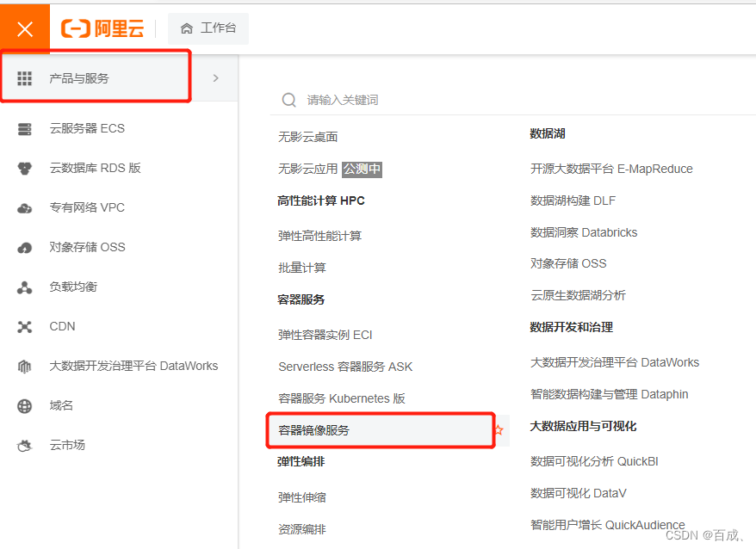Open 数据可视化分析 QuickBI link

pos(594,461)
